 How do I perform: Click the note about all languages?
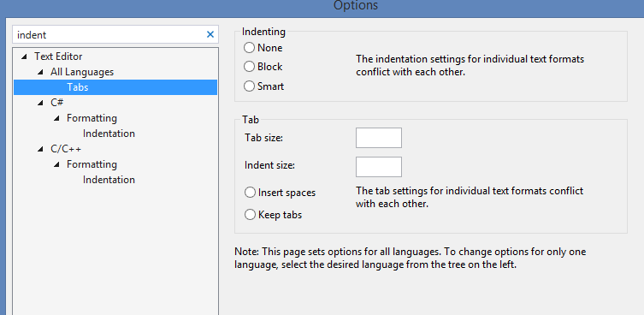point(411,258)
